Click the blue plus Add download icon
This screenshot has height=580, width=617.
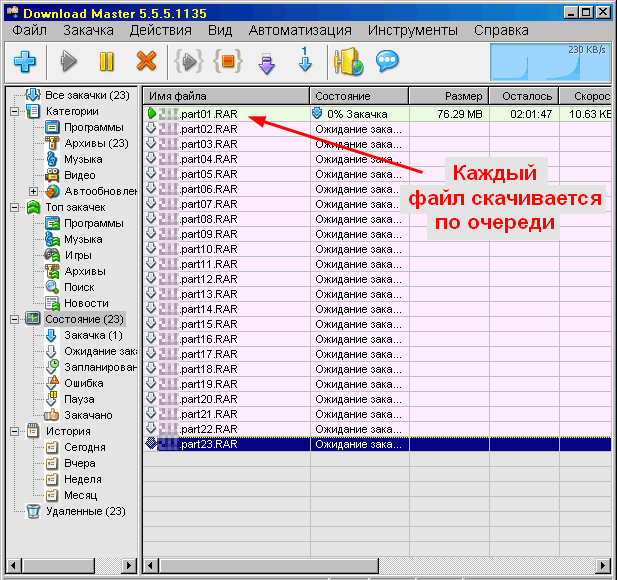click(x=24, y=61)
